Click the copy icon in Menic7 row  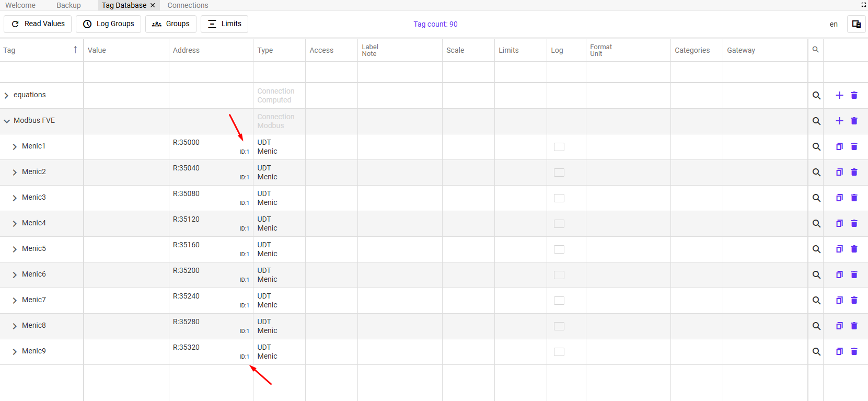839,300
